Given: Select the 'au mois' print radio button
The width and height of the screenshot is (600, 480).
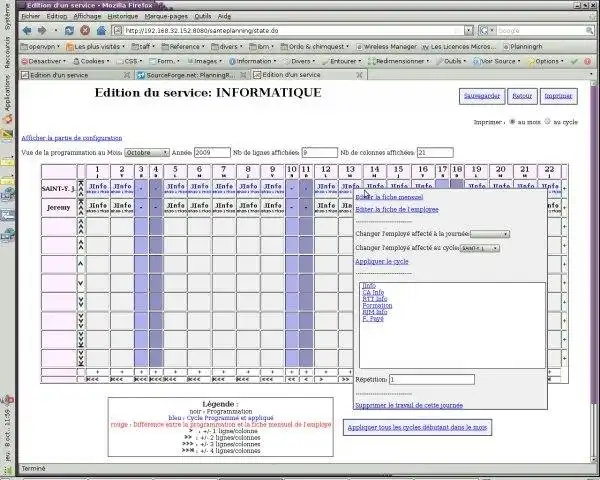Looking at the screenshot, I should [x=512, y=121].
